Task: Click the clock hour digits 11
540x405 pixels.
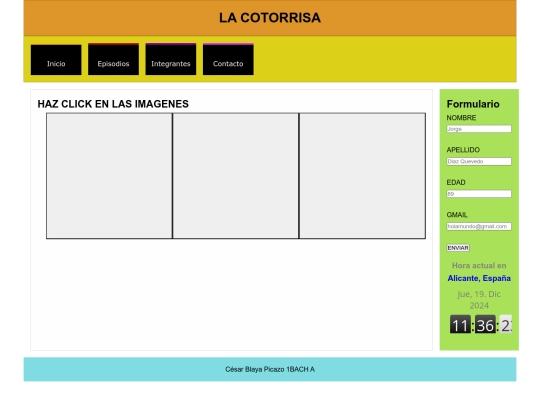Action: [460, 324]
